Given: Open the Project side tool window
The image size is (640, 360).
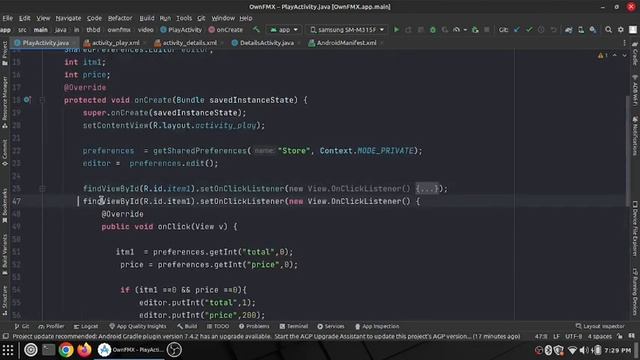Looking at the screenshot, I should (5, 53).
